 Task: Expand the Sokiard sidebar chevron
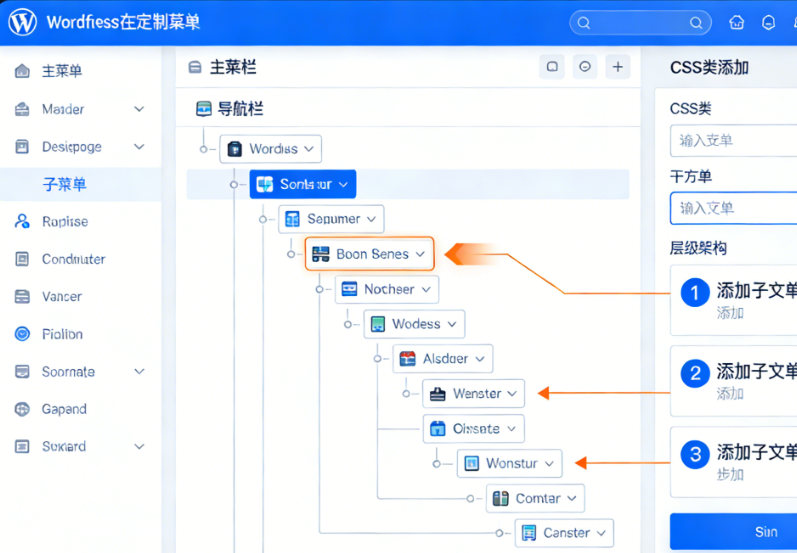point(139,446)
